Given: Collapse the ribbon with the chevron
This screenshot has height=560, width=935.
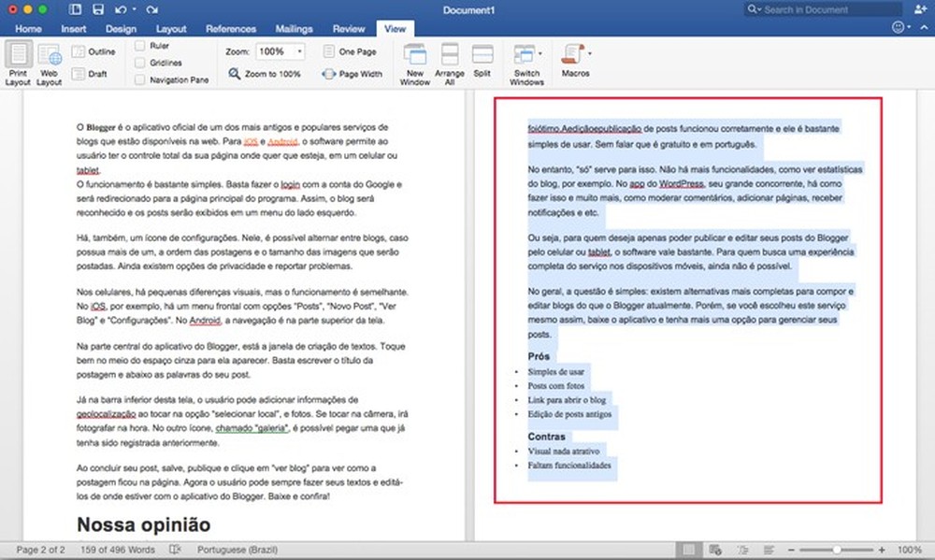Looking at the screenshot, I should (x=925, y=27).
